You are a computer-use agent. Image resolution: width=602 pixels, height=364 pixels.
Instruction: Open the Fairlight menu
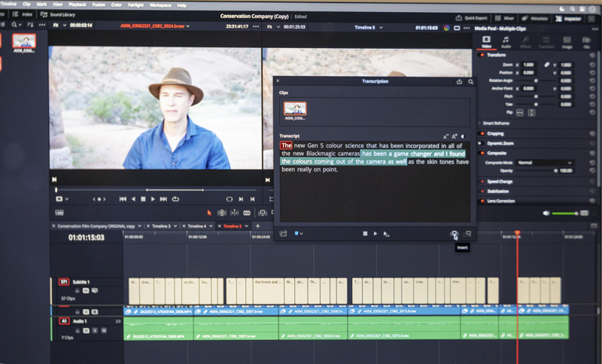pyautogui.click(x=135, y=5)
